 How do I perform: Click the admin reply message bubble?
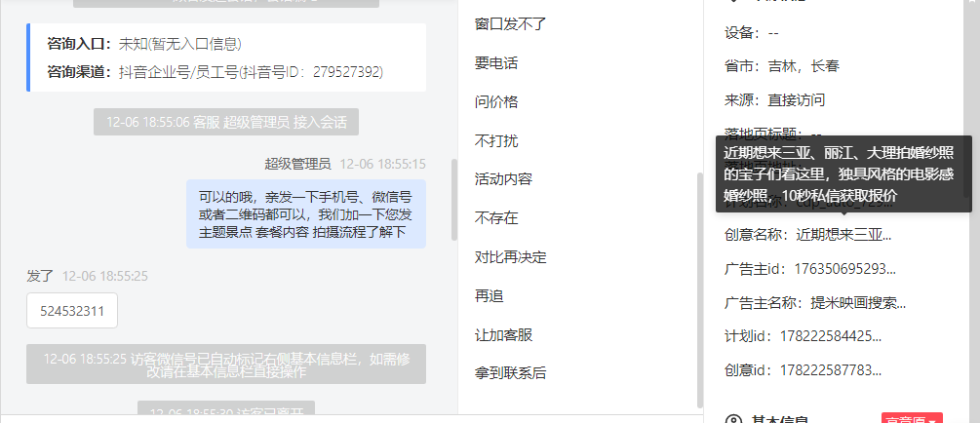pyautogui.click(x=306, y=213)
